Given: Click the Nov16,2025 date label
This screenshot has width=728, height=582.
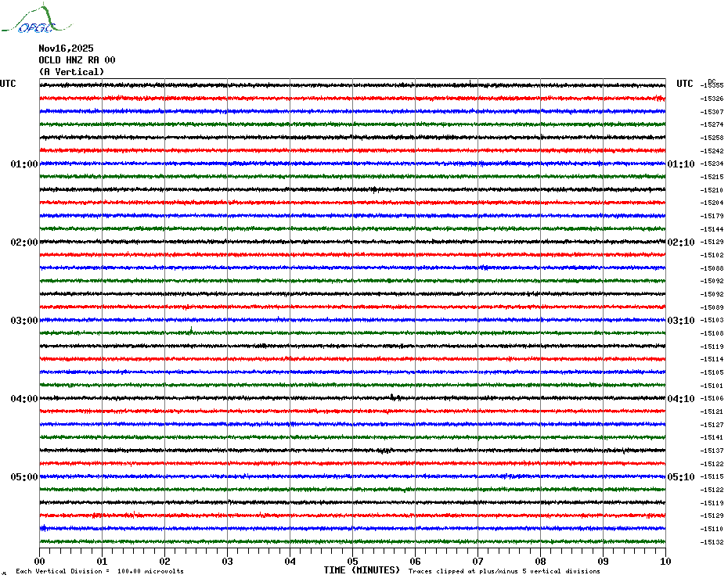Looking at the screenshot, I should 66,48.
